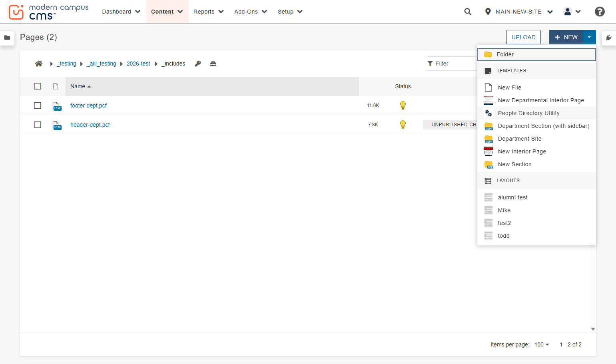This screenshot has height=364, width=616.
Task: Navigate to _alli_testing breadcrumb
Action: point(102,64)
